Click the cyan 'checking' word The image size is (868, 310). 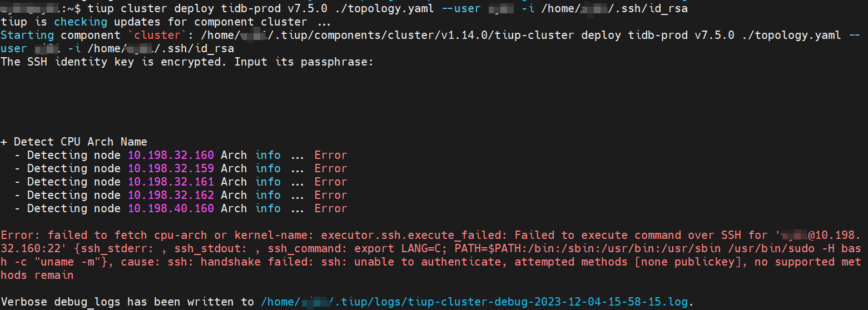click(x=81, y=22)
